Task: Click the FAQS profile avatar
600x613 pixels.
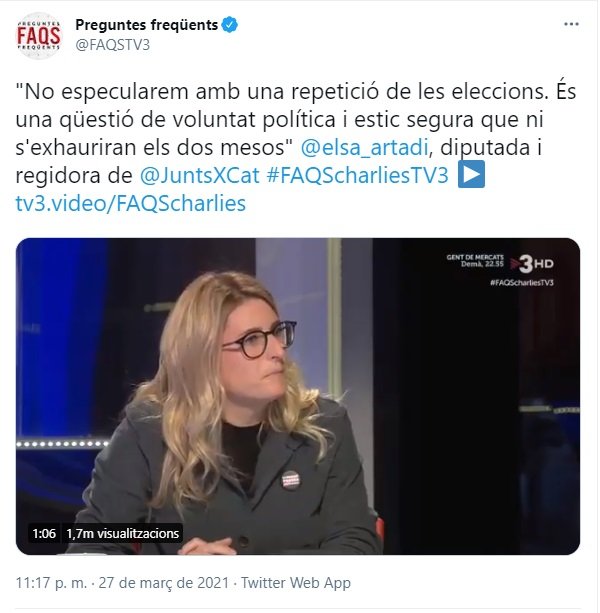Action: point(39,36)
